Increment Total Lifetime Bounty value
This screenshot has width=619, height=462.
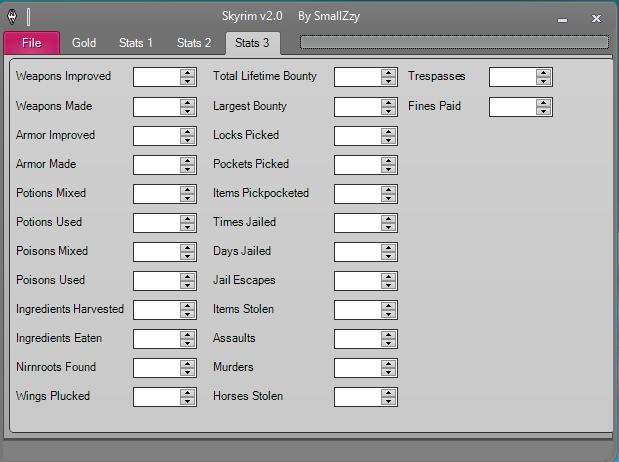tap(389, 73)
